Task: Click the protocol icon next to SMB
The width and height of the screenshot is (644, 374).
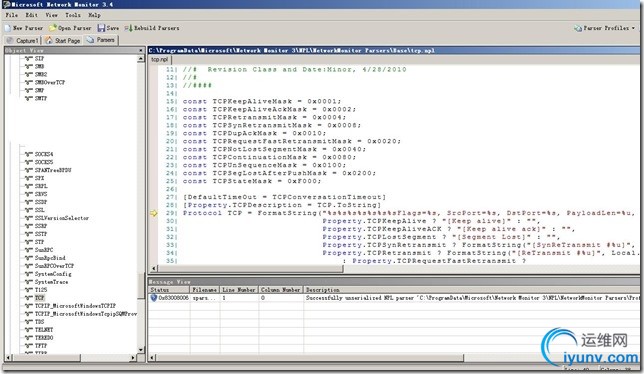Action: coord(29,67)
